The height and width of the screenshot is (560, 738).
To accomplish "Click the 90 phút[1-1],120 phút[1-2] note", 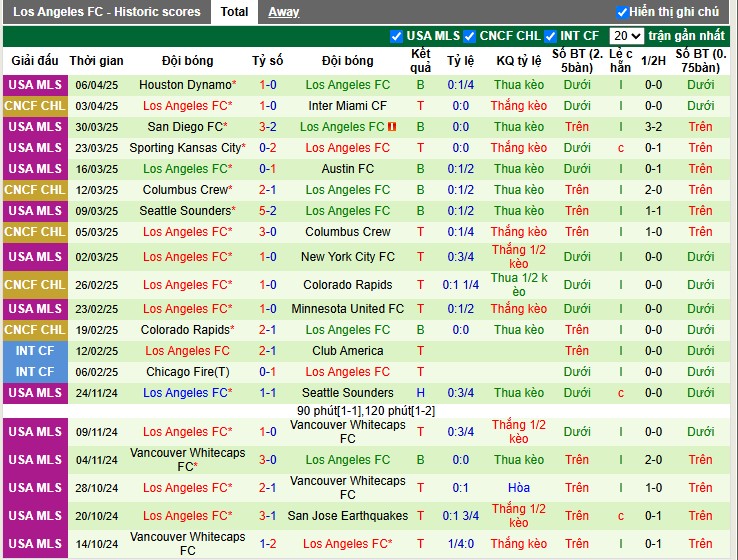I will [366, 411].
